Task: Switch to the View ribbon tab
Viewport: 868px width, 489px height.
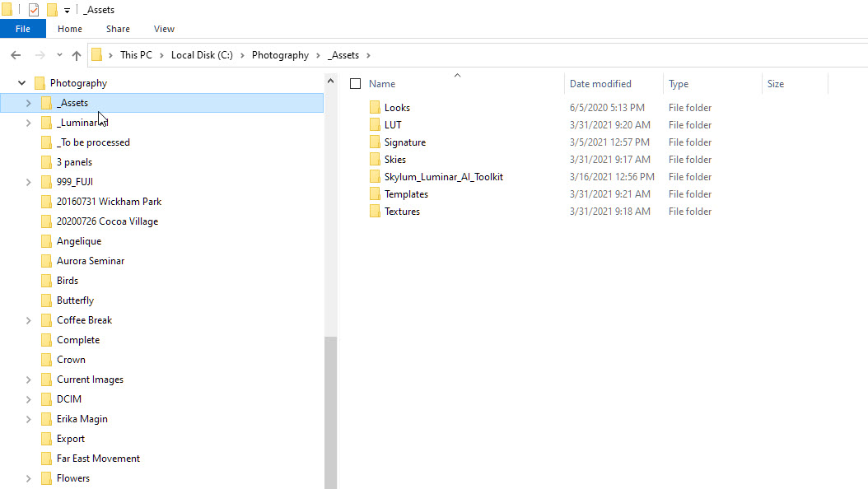Action: [164, 29]
